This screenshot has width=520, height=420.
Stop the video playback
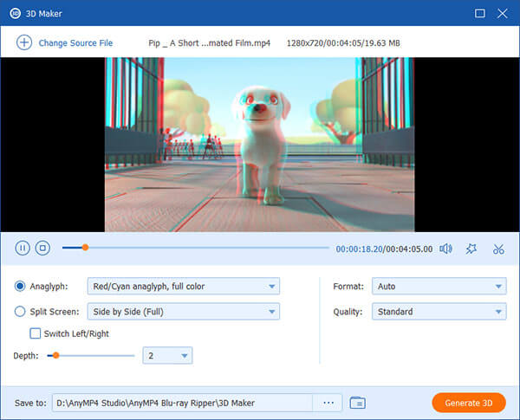[42, 249]
